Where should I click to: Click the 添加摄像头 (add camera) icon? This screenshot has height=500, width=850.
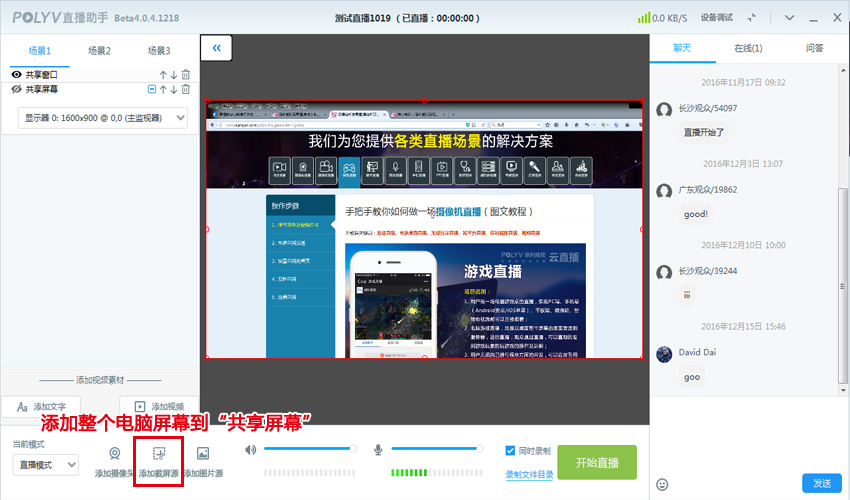[x=115, y=454]
